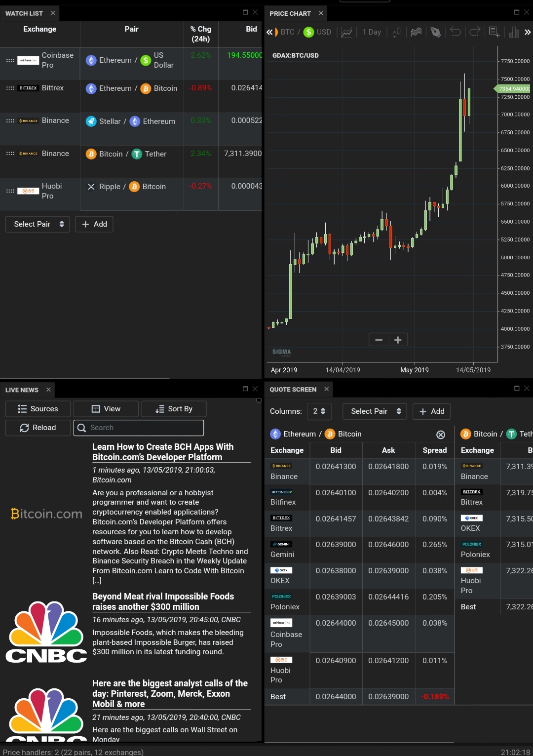Open the 1 Day interval selector
Screen dimensions: 533x756
point(372,32)
